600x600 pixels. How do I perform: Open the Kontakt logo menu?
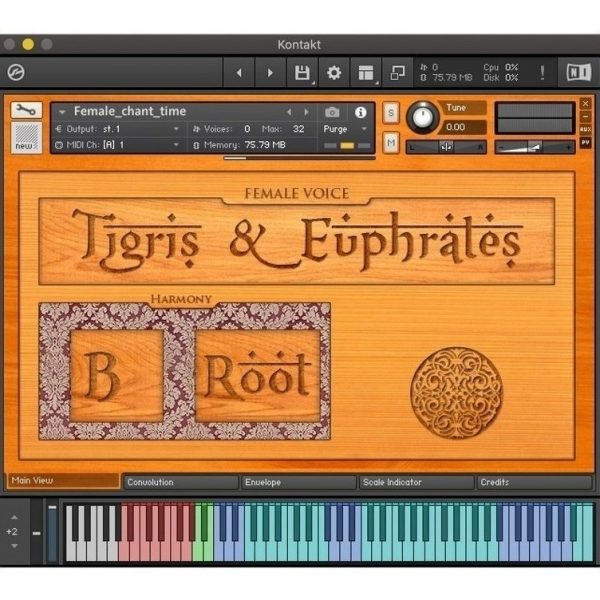(16, 72)
